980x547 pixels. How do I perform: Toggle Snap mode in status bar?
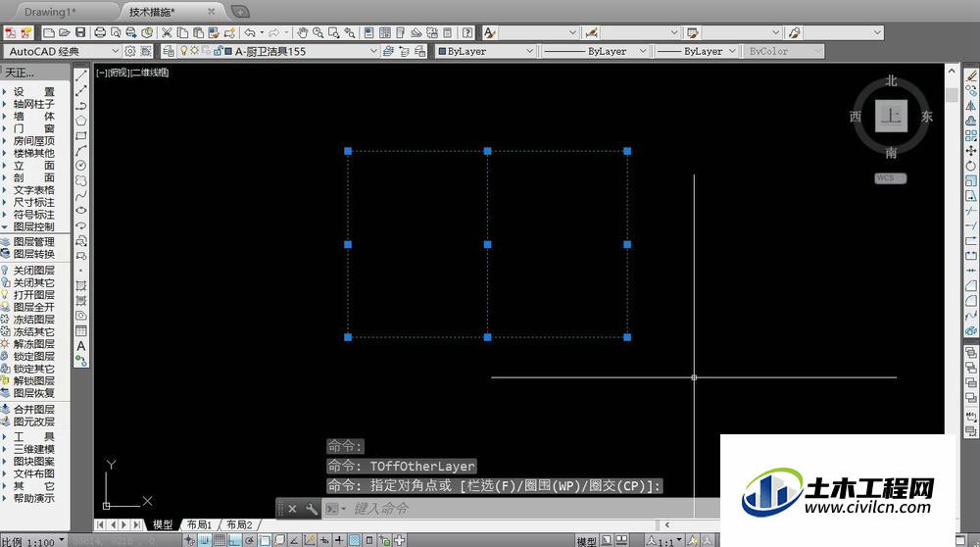click(205, 541)
